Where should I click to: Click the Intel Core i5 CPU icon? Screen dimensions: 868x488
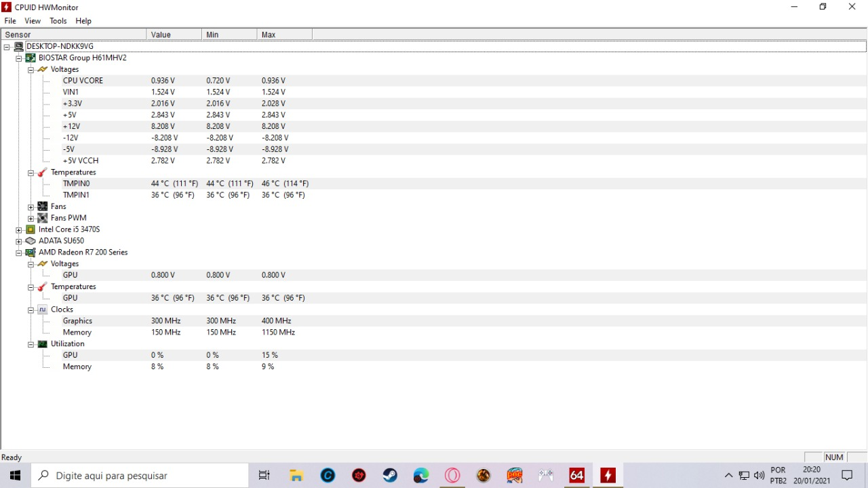tap(31, 229)
